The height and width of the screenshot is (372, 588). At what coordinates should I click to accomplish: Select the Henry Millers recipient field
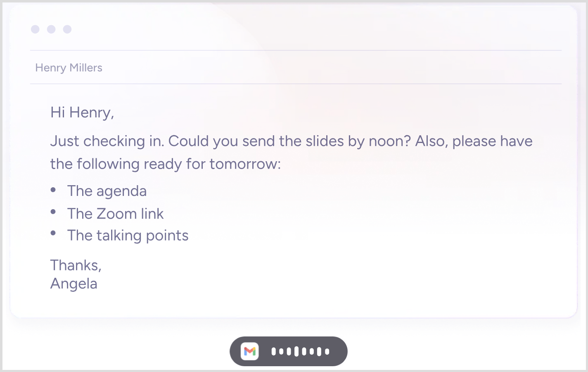point(296,67)
